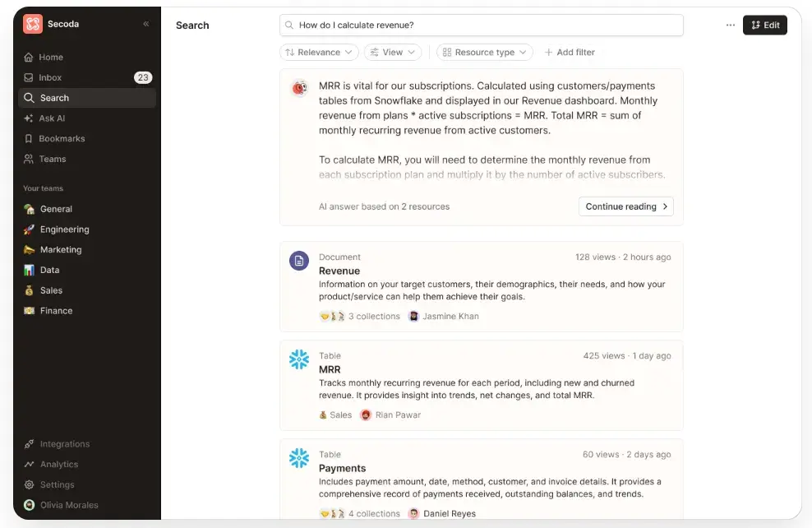Open the Payments table result

click(x=342, y=468)
